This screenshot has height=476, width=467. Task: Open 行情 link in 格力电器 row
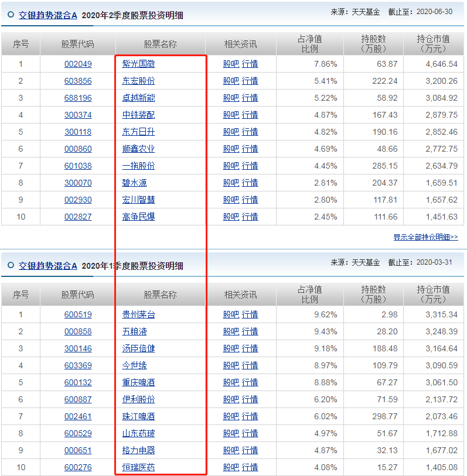250,450
